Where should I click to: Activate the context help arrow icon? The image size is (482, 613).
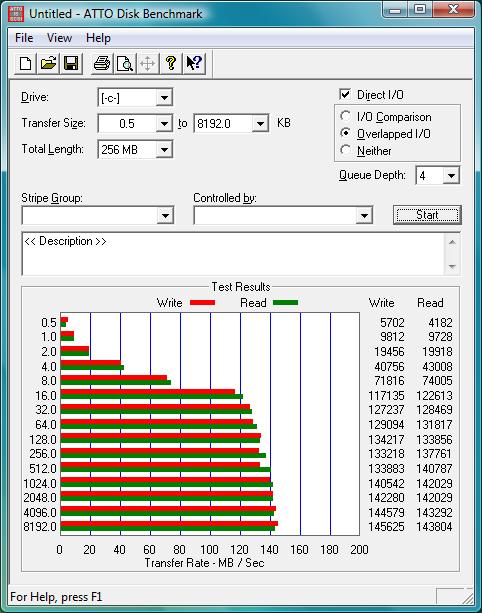click(x=194, y=63)
